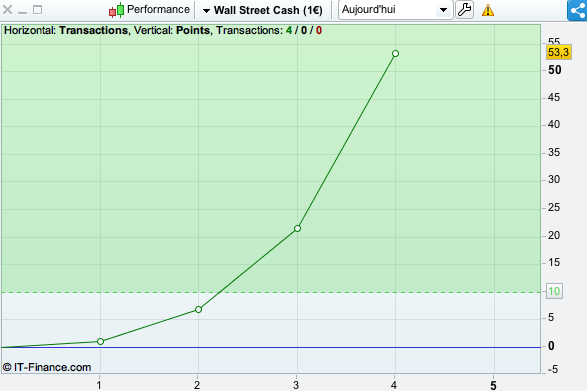The height and width of the screenshot is (391, 587).
Task: Select data point at transaction 2
Action: point(198,309)
